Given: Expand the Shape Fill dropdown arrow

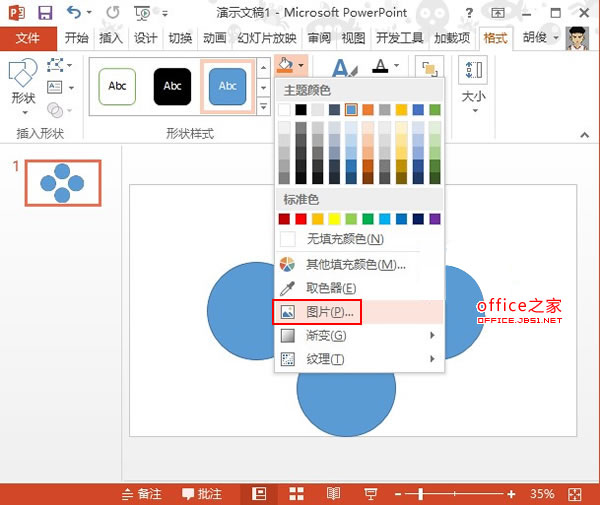Looking at the screenshot, I should (301, 65).
